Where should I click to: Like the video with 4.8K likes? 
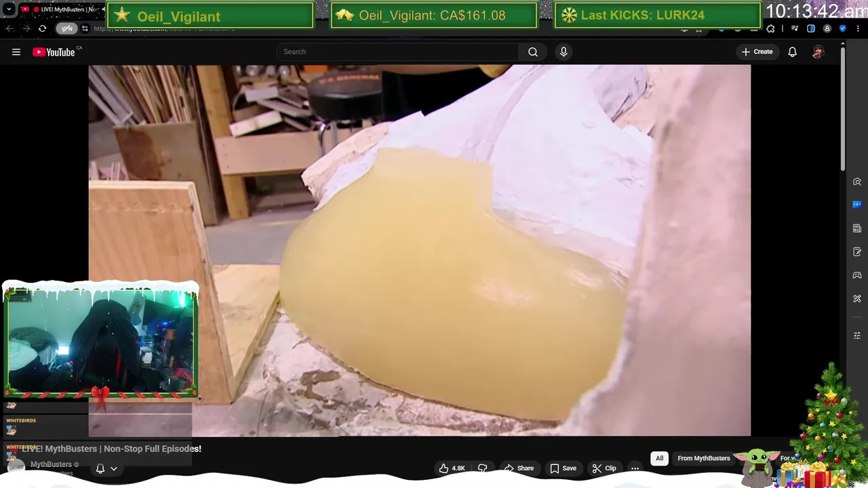(x=452, y=468)
